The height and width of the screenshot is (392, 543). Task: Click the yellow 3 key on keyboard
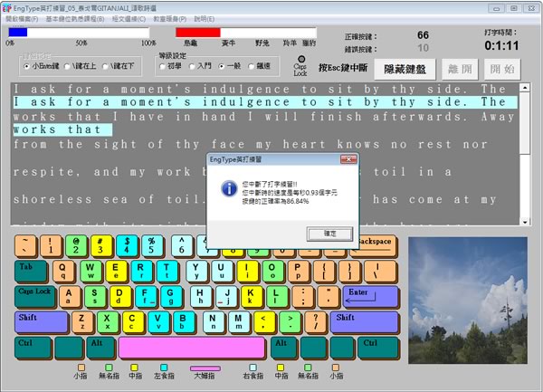(101, 245)
